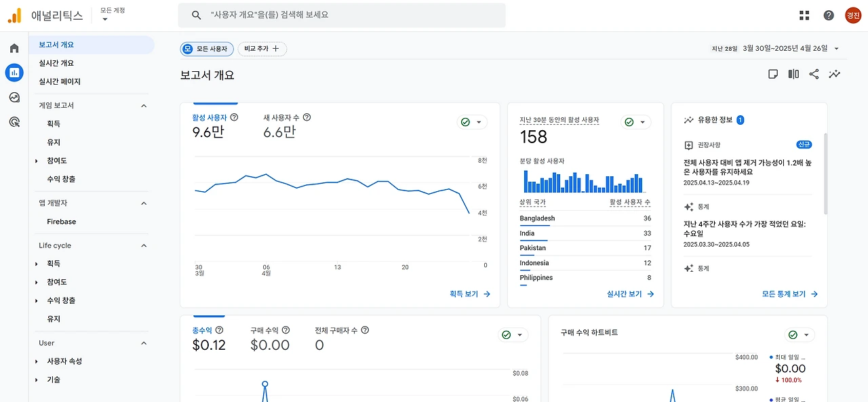Image resolution: width=868 pixels, height=402 pixels.
Task: Collapse the Life cycle section
Action: [144, 245]
